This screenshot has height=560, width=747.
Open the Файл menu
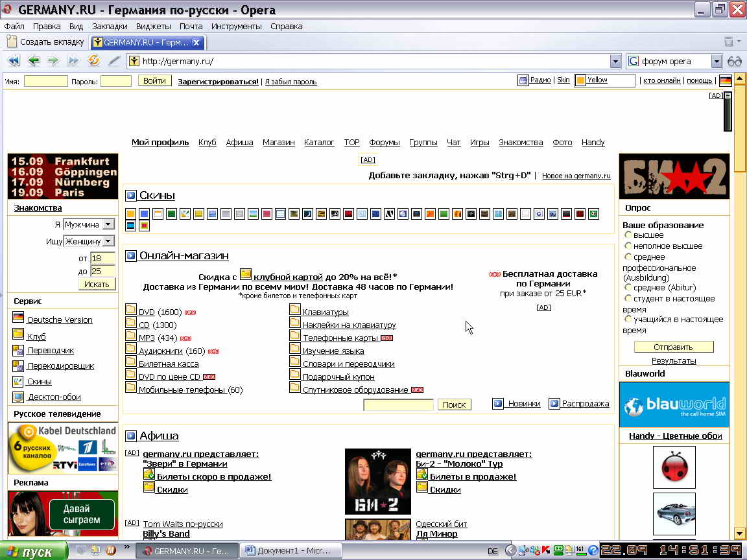point(14,26)
